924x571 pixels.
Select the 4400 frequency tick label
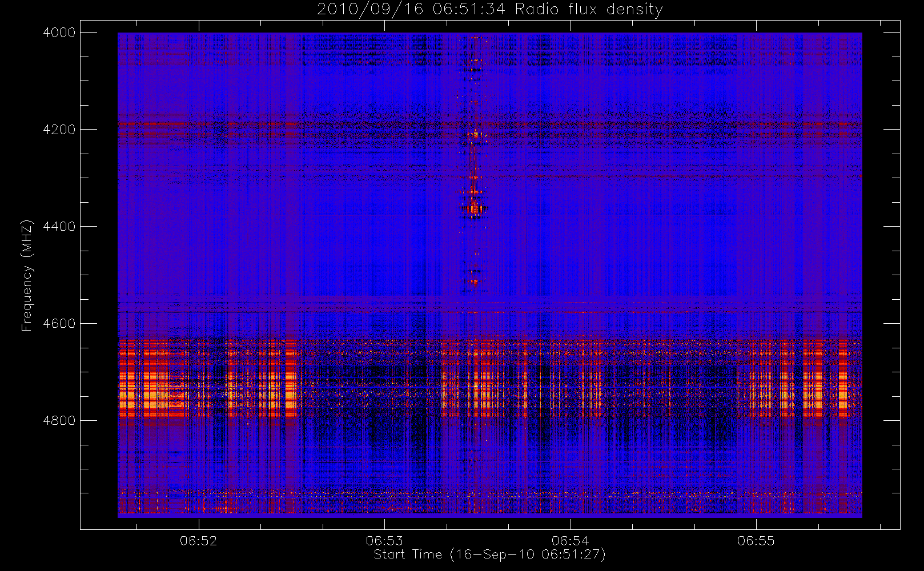click(x=59, y=227)
